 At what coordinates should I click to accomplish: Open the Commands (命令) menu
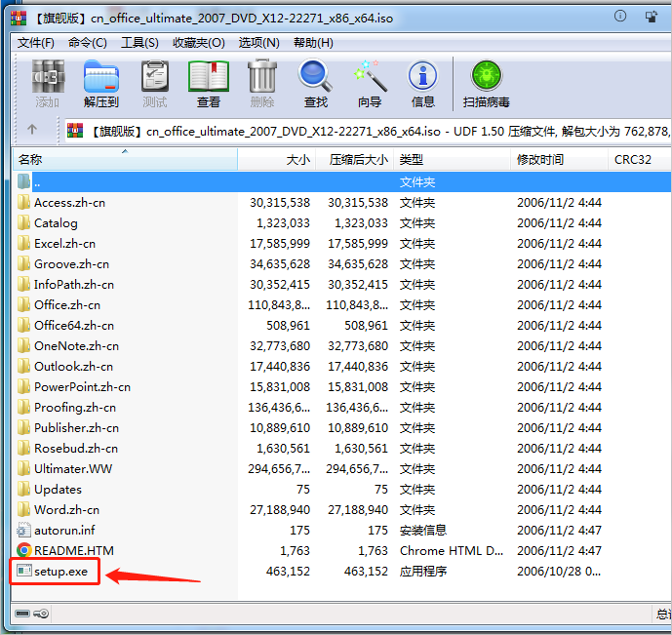[x=88, y=42]
